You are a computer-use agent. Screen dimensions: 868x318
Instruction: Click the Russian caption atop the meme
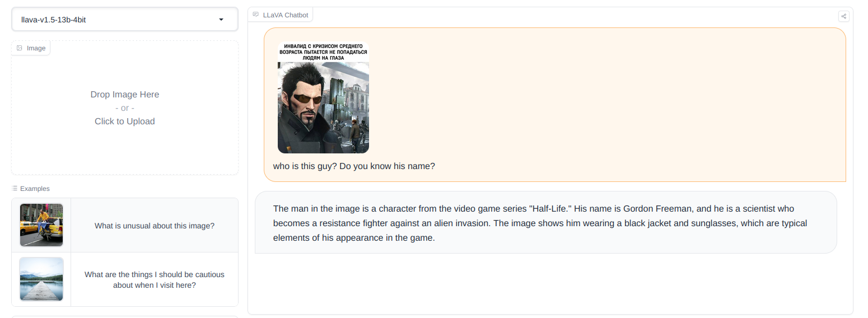point(323,51)
